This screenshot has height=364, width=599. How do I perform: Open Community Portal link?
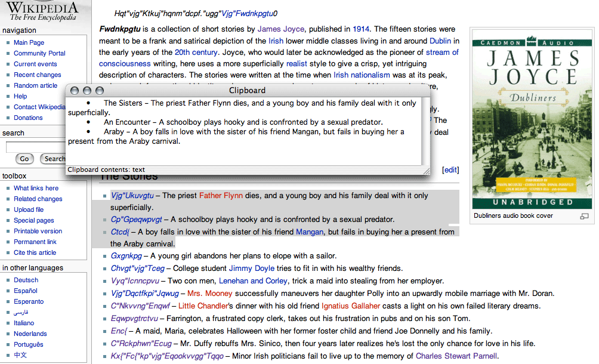(39, 53)
